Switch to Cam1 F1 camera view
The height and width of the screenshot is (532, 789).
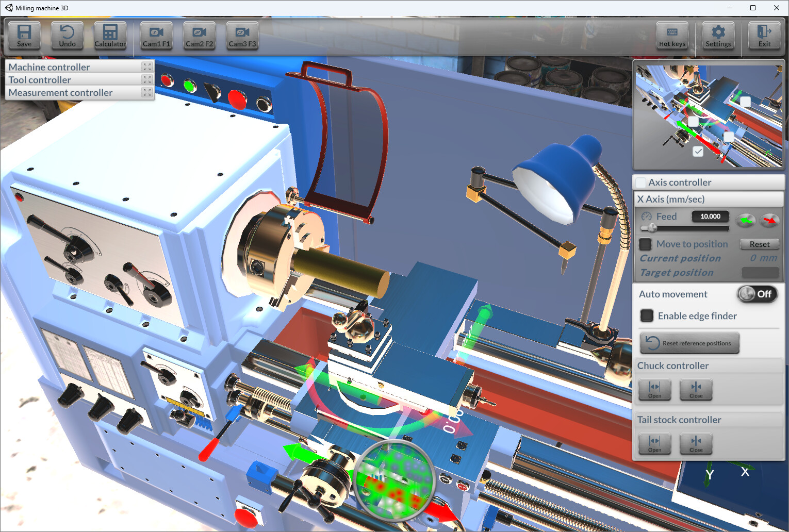click(156, 35)
